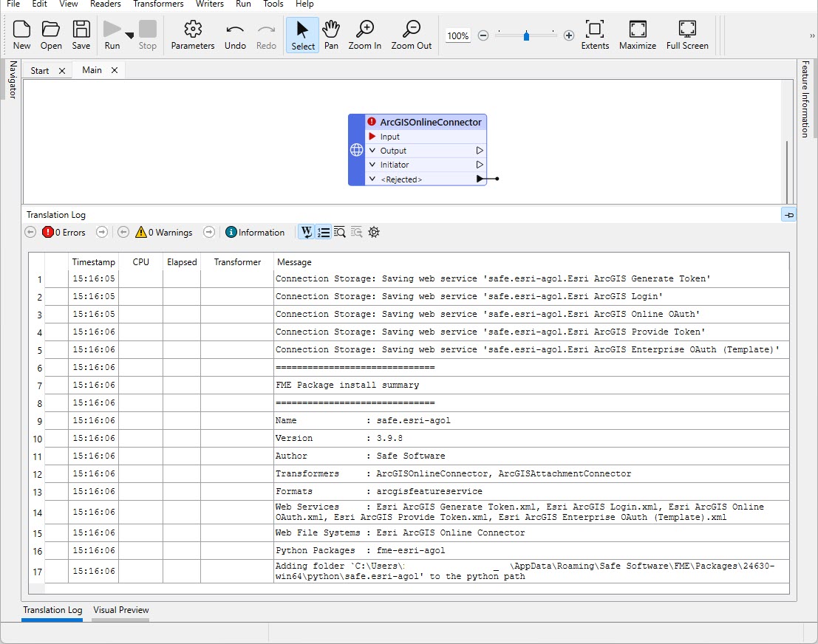This screenshot has height=644, width=818.
Task: Toggle the Select tool
Action: tap(302, 35)
